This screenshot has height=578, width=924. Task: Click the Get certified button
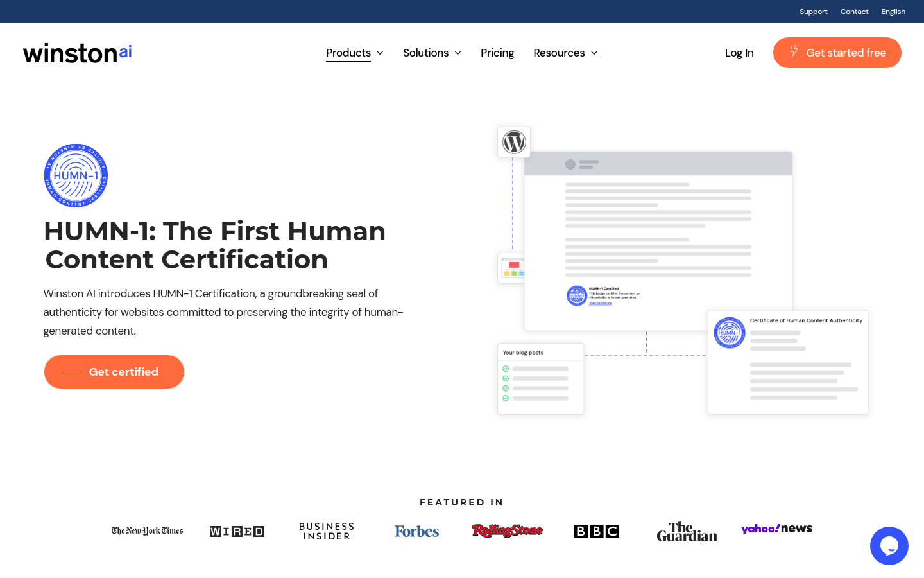(114, 372)
